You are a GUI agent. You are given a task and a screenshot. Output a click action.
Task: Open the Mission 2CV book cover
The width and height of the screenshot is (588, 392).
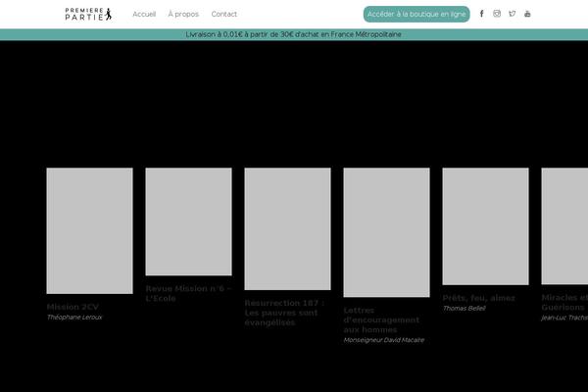pos(89,230)
